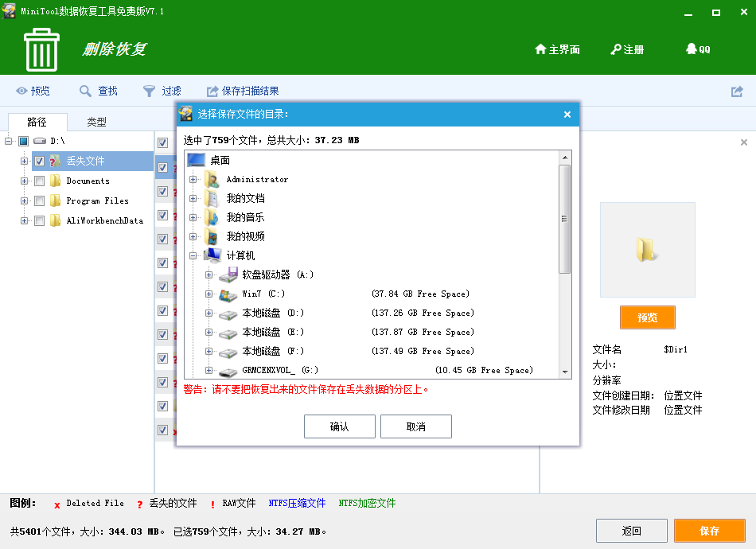This screenshot has height=549, width=756.
Task: Click the folder preview thumbnail
Action: pyautogui.click(x=647, y=250)
